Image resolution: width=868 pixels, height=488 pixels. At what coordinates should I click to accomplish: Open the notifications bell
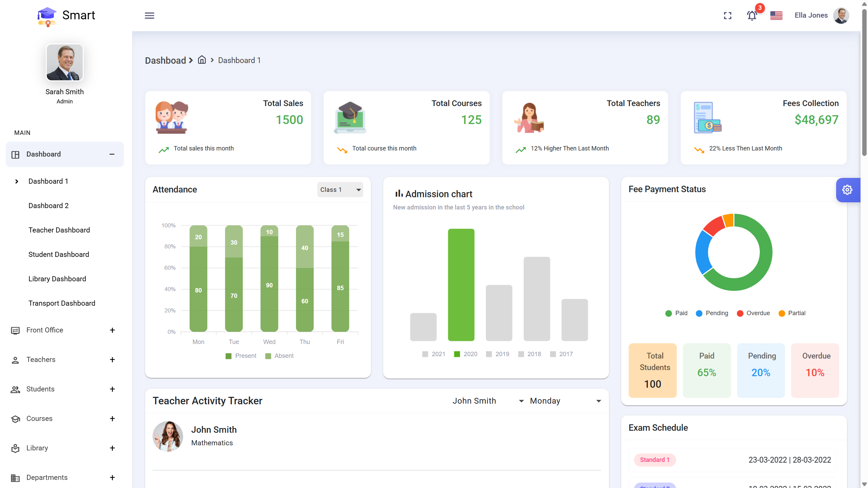tap(752, 16)
